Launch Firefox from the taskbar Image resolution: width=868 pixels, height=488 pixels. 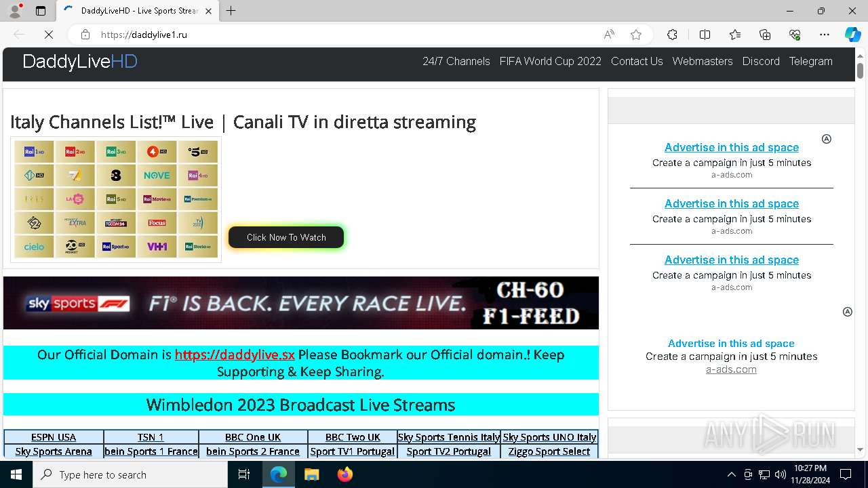[344, 474]
